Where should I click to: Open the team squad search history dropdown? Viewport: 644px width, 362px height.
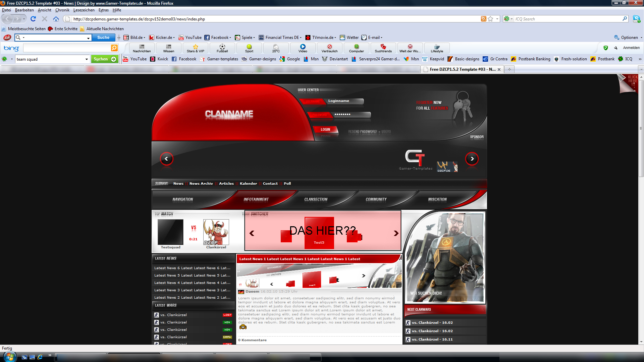[x=87, y=59]
